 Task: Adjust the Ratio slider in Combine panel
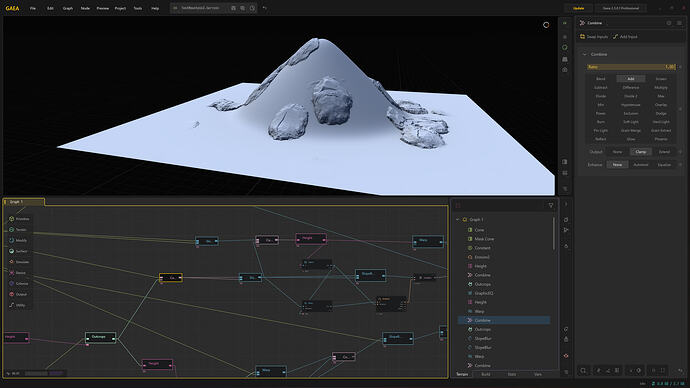coord(631,67)
